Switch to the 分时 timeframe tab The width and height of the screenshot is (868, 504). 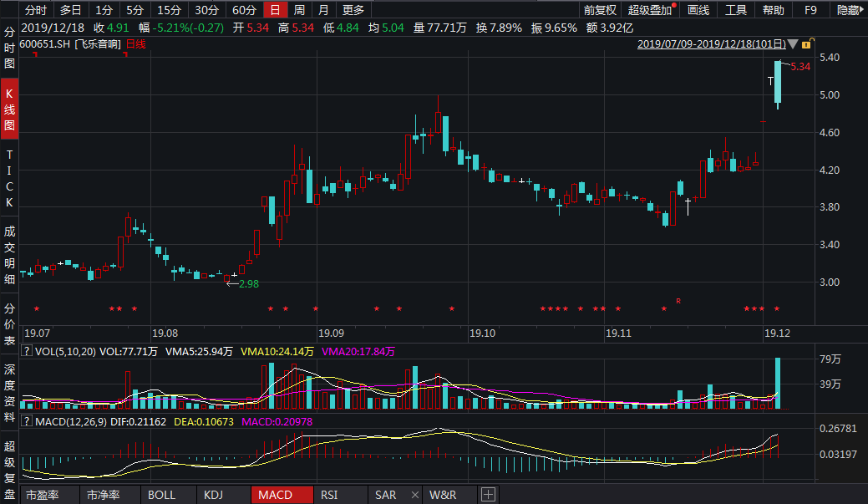click(36, 10)
